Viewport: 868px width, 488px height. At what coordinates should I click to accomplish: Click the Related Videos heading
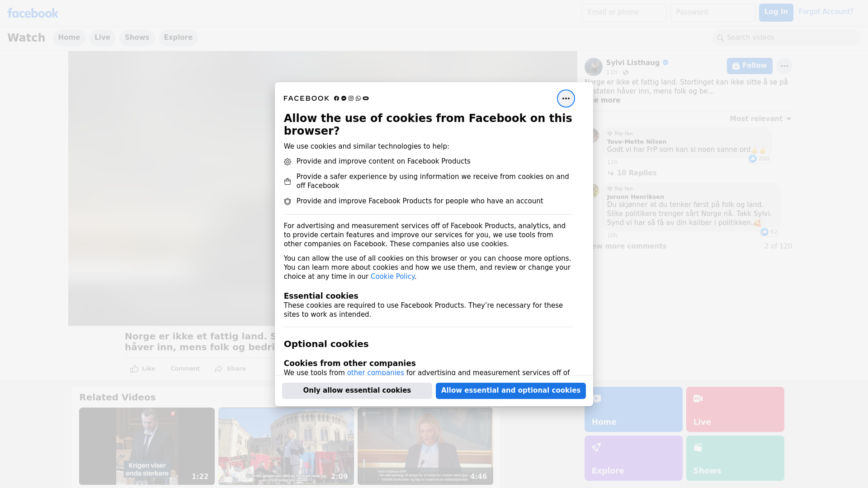coord(118,397)
